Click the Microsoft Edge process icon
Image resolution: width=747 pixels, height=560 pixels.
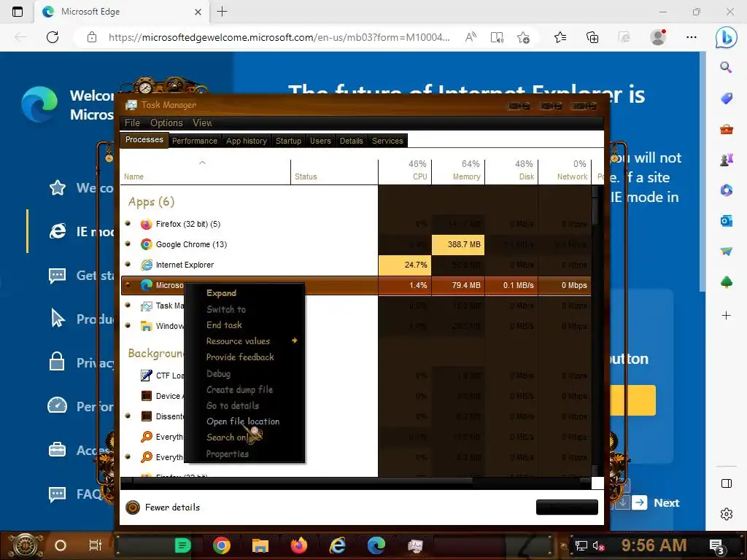click(x=146, y=285)
